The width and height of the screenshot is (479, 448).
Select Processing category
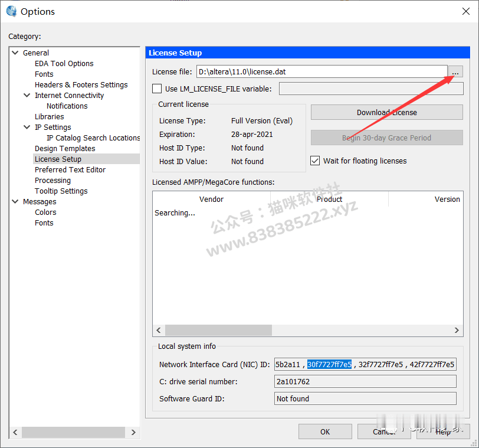coord(53,180)
